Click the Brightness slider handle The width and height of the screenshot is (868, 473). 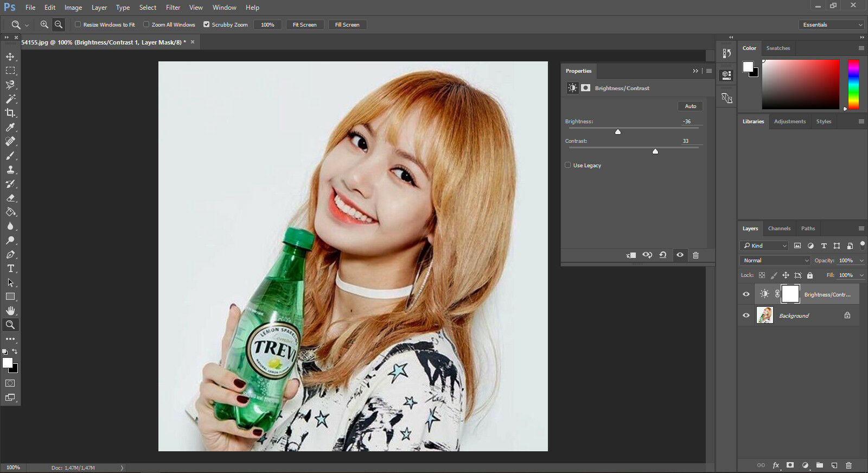tap(618, 132)
